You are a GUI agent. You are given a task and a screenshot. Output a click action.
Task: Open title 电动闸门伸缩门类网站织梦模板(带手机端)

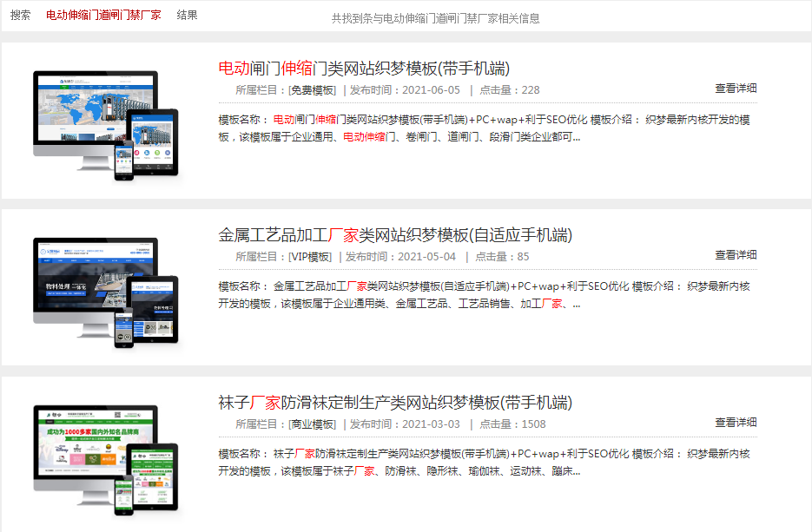tap(363, 69)
